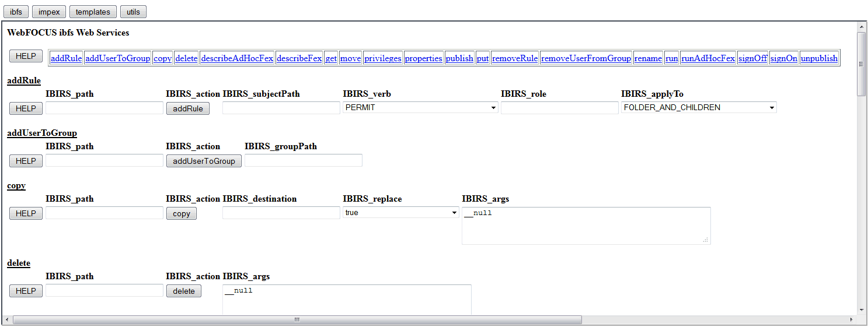Viewport: 868px width, 327px height.
Task: Open the runAdHocFex link
Action: pyautogui.click(x=708, y=58)
